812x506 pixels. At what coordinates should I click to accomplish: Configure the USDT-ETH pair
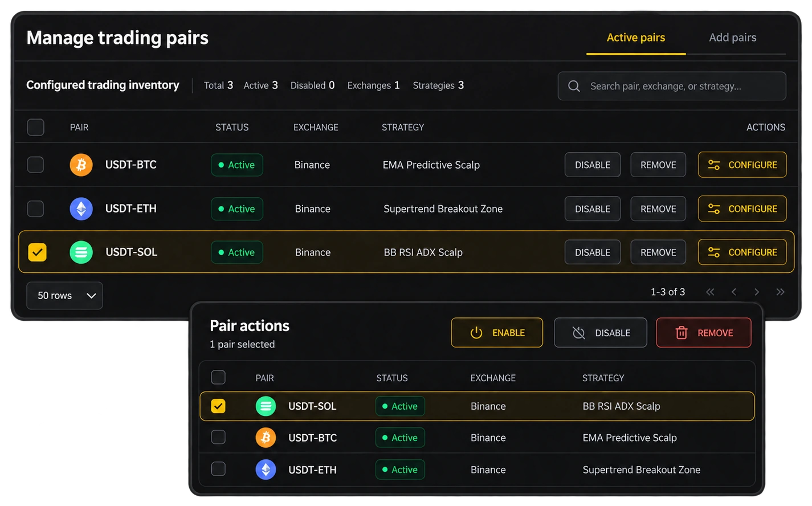(x=742, y=209)
